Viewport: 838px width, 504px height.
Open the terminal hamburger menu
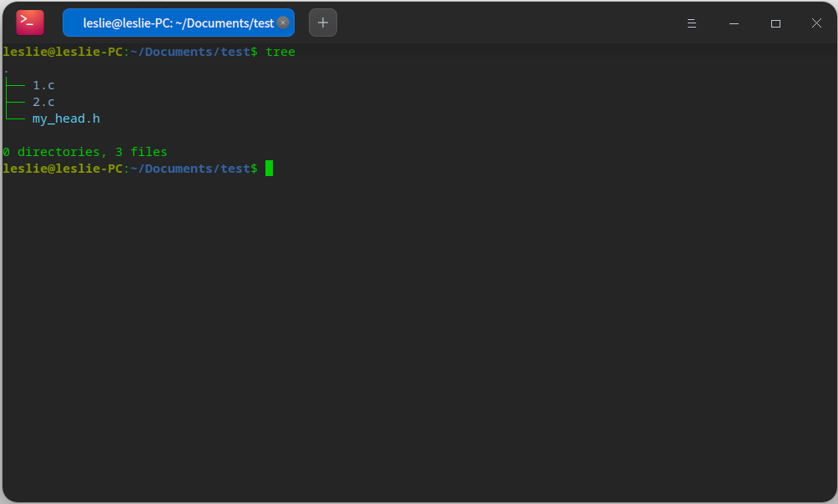[x=691, y=23]
